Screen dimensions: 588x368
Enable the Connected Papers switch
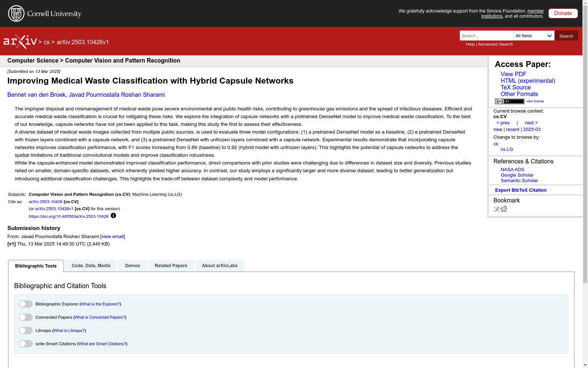pyautogui.click(x=26, y=317)
